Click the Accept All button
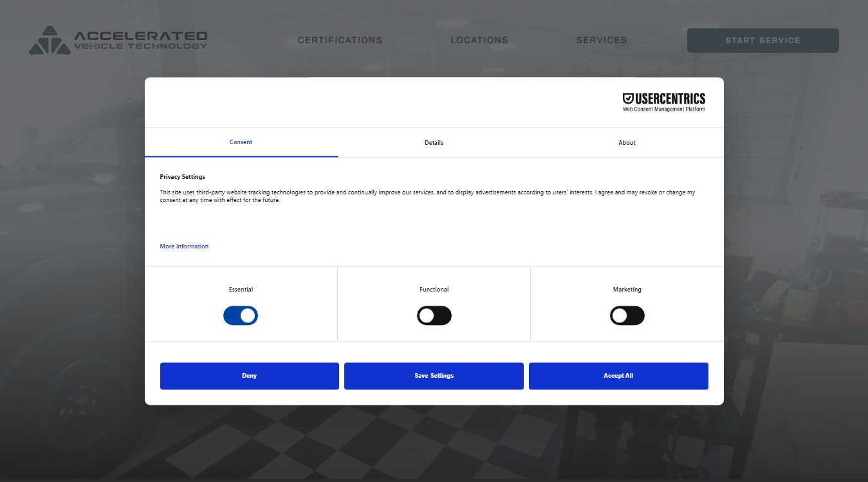This screenshot has height=482, width=868. point(618,376)
